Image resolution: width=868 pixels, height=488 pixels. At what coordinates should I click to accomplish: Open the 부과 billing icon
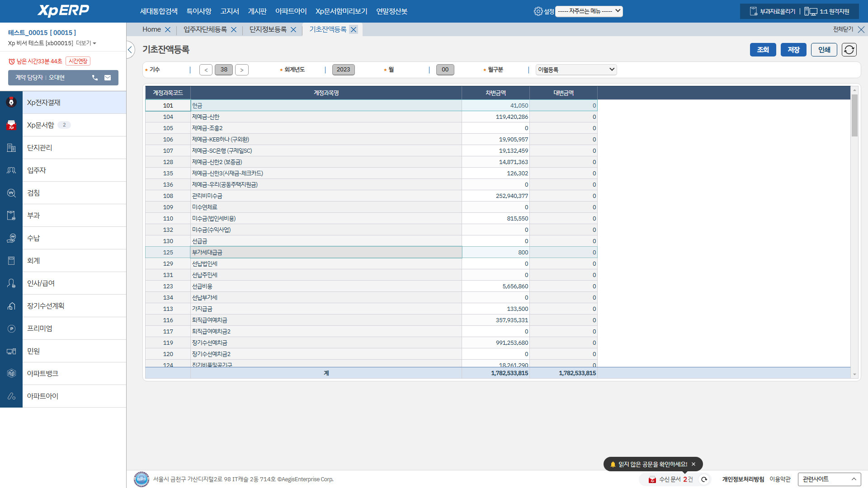pos(11,216)
